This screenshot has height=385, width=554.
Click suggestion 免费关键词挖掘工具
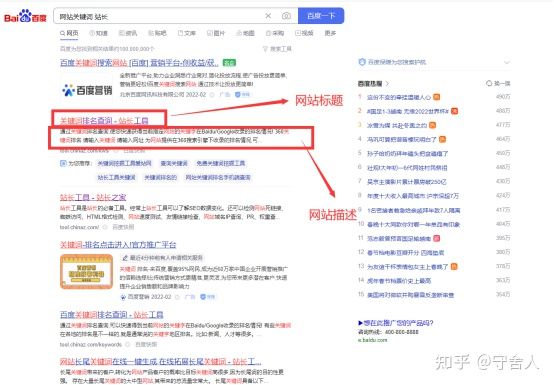220,164
